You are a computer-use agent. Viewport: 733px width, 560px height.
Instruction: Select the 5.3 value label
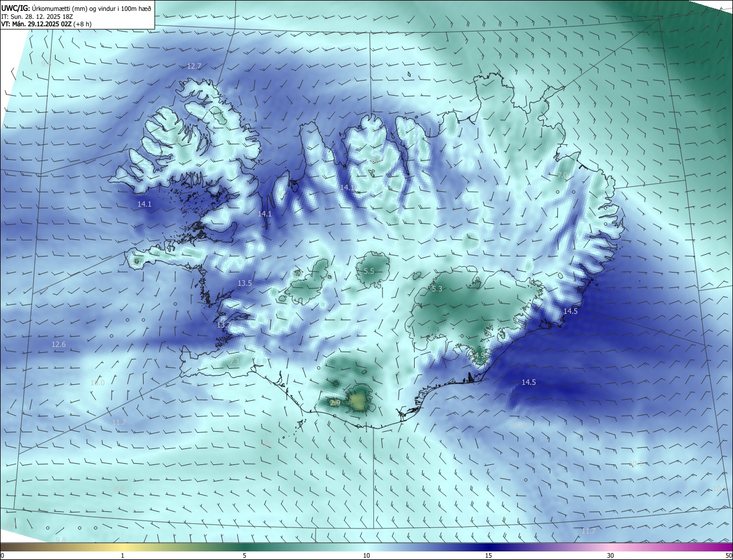[437, 290]
